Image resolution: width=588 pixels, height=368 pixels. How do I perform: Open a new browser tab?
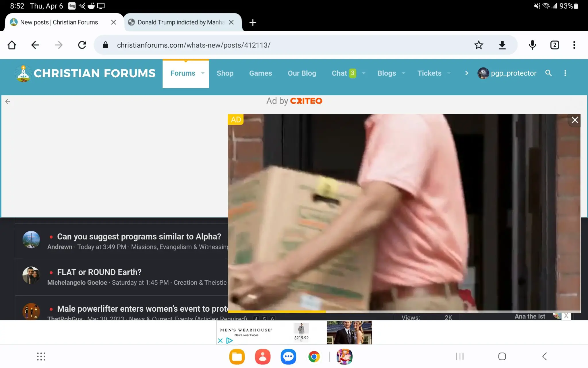(253, 22)
